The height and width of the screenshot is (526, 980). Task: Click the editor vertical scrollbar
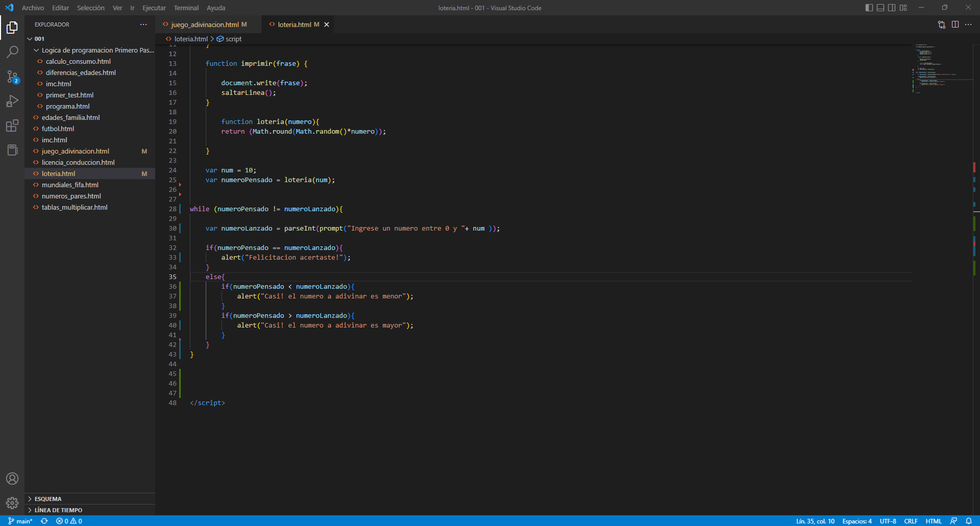[x=976, y=280]
